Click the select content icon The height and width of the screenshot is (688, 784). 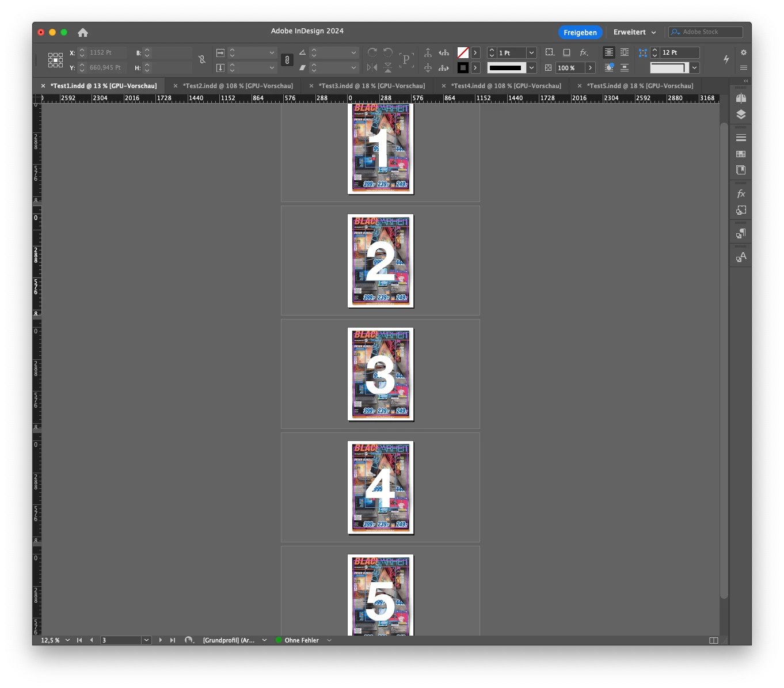428,67
